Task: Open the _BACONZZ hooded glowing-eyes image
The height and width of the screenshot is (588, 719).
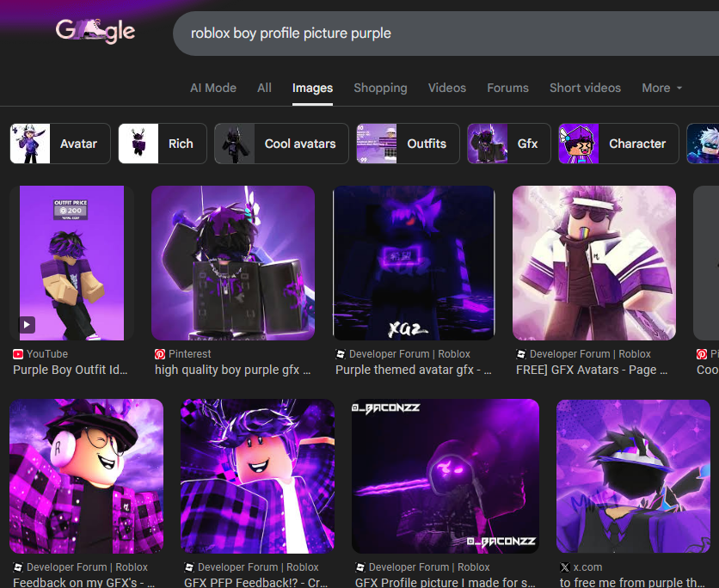Action: coord(446,476)
